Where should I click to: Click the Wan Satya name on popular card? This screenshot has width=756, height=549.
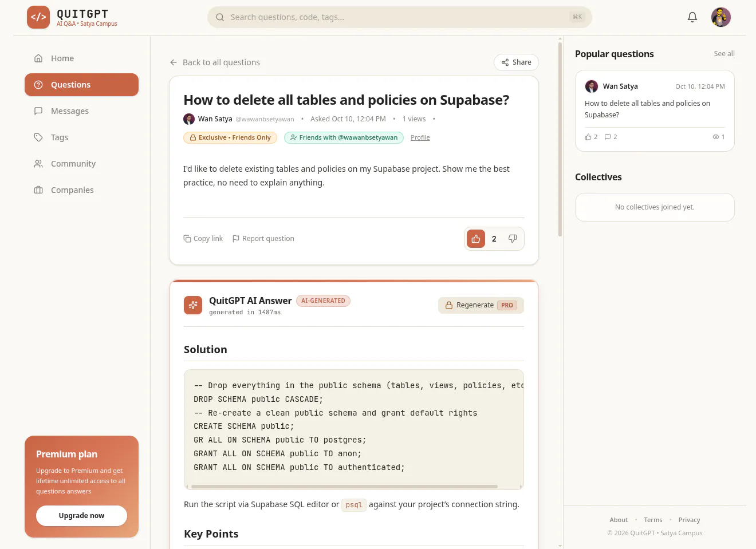[x=620, y=86]
